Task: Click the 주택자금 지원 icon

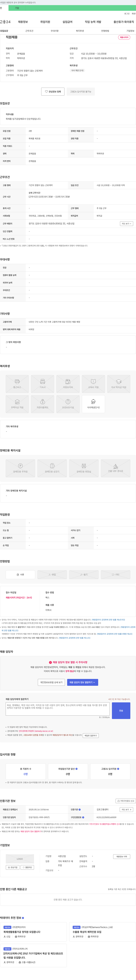Action: pyautogui.click(x=17, y=404)
